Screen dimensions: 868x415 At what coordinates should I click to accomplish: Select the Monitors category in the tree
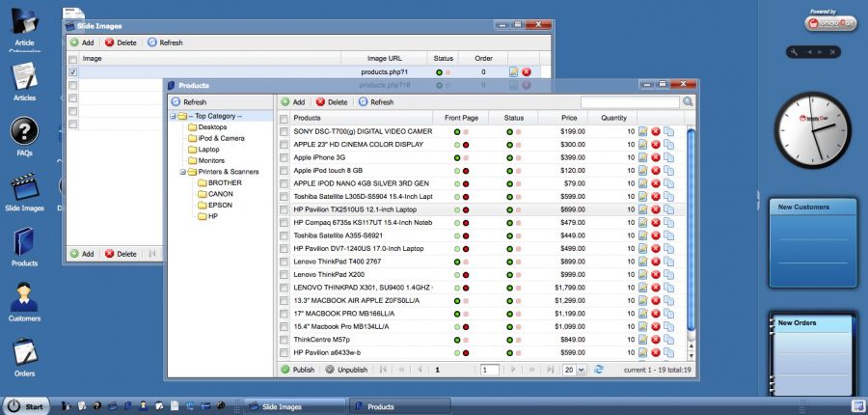point(206,160)
